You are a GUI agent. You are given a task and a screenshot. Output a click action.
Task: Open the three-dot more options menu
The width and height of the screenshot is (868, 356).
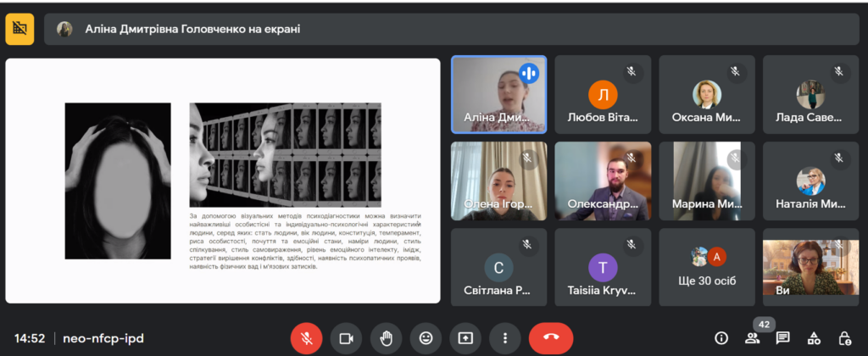coord(505,338)
